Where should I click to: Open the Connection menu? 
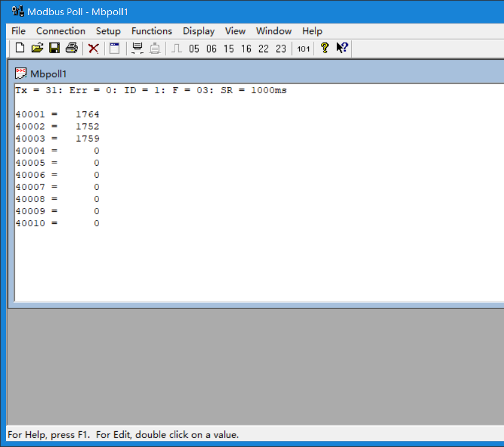pos(60,31)
